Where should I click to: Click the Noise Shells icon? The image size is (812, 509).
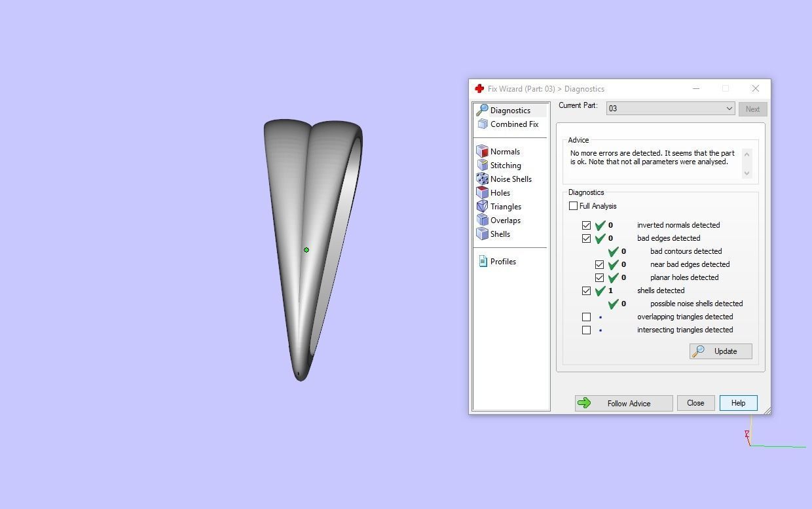(x=483, y=179)
